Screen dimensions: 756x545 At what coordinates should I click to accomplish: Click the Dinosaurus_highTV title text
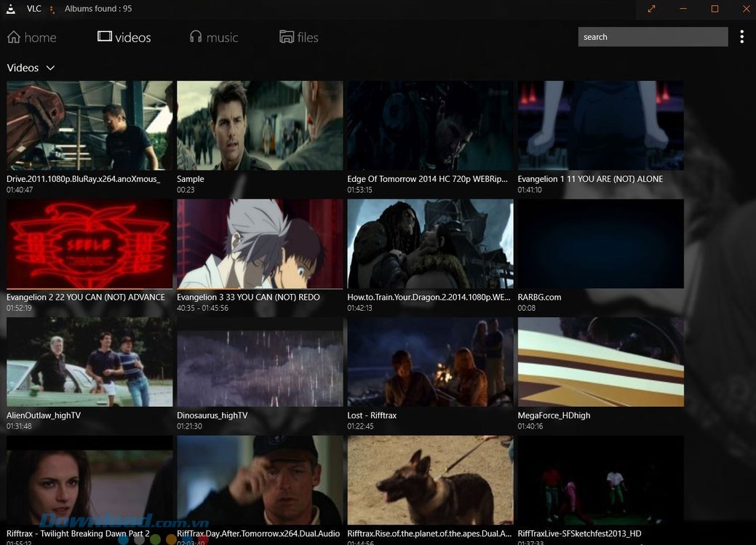pyautogui.click(x=212, y=415)
